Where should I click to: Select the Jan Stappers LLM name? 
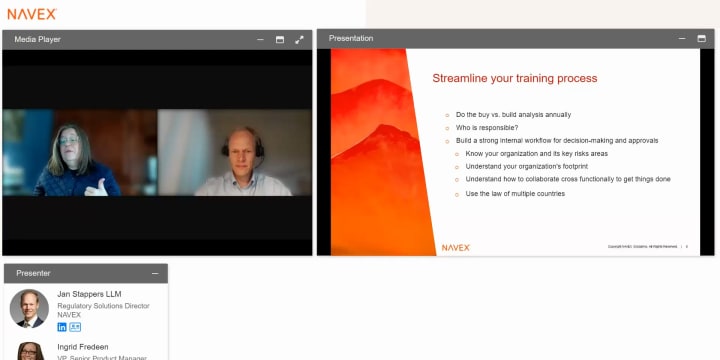pyautogui.click(x=89, y=294)
